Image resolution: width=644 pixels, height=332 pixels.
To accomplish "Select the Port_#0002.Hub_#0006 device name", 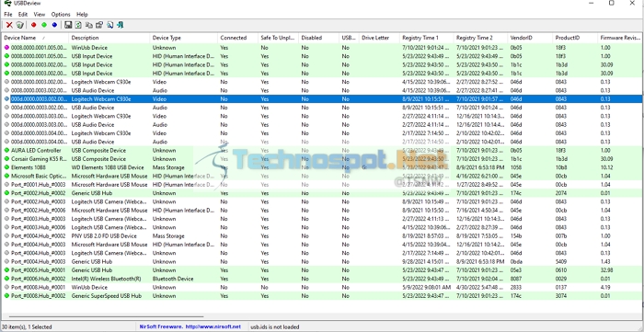I will [x=39, y=210].
